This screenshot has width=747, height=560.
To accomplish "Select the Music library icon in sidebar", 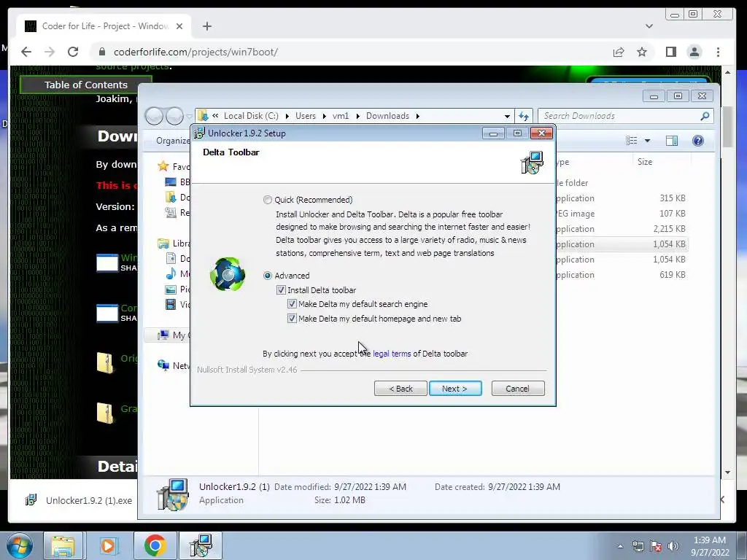I will point(171,274).
